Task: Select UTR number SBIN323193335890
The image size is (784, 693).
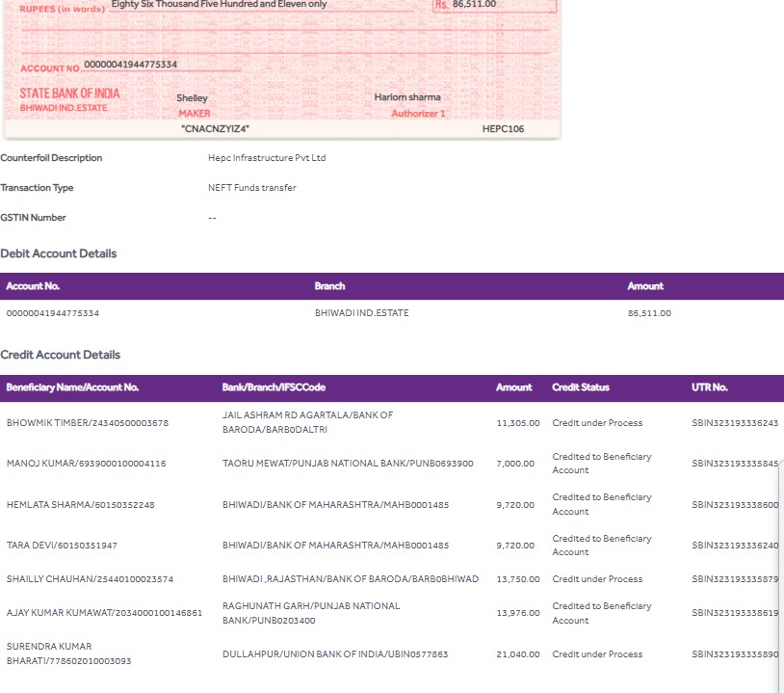Action: click(x=735, y=654)
